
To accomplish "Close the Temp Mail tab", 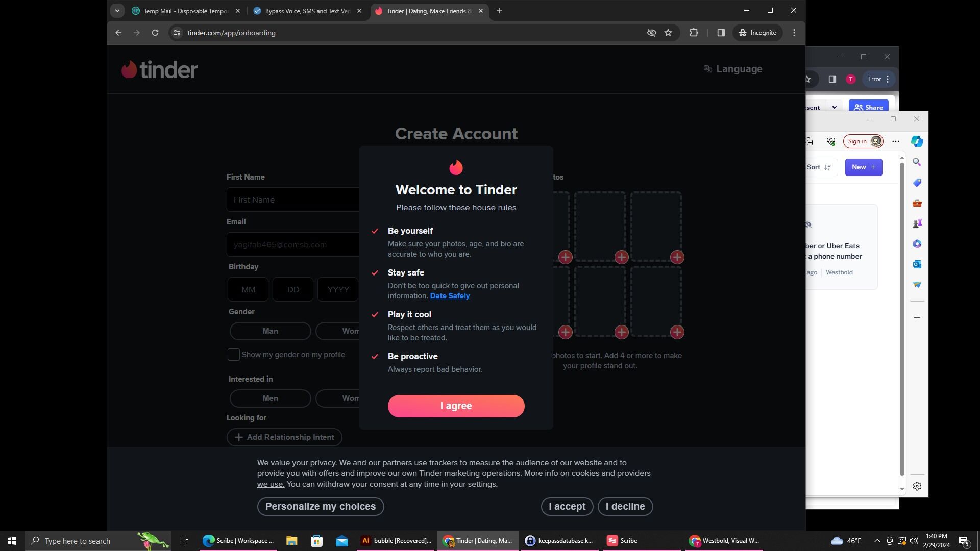I will point(237,11).
